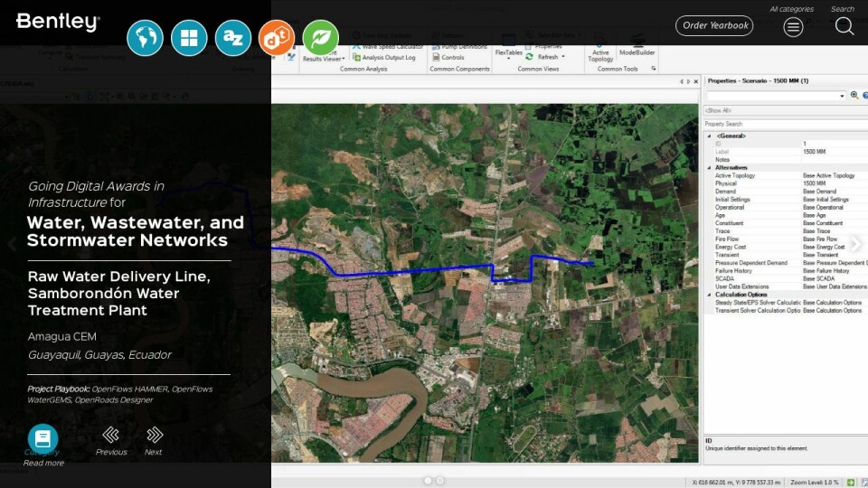Screen dimensions: 868x488
Task: Open the globe icon in the header
Action: point(145,38)
